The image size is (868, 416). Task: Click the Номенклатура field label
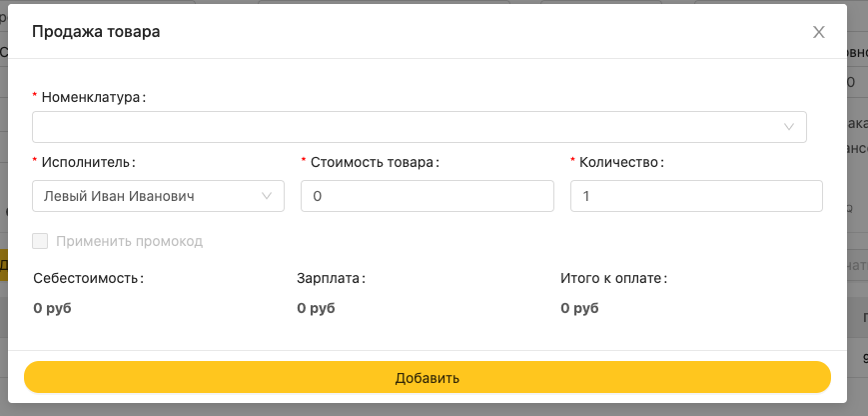tap(93, 97)
